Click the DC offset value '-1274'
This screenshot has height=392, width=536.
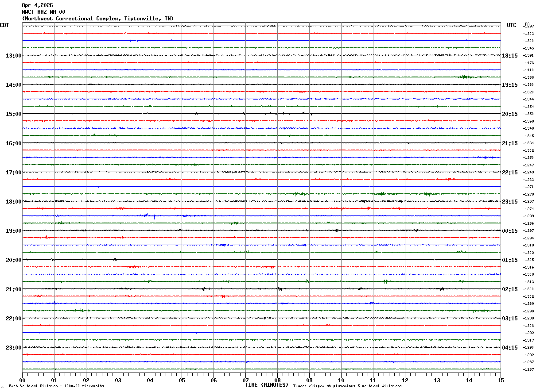tap(528, 209)
